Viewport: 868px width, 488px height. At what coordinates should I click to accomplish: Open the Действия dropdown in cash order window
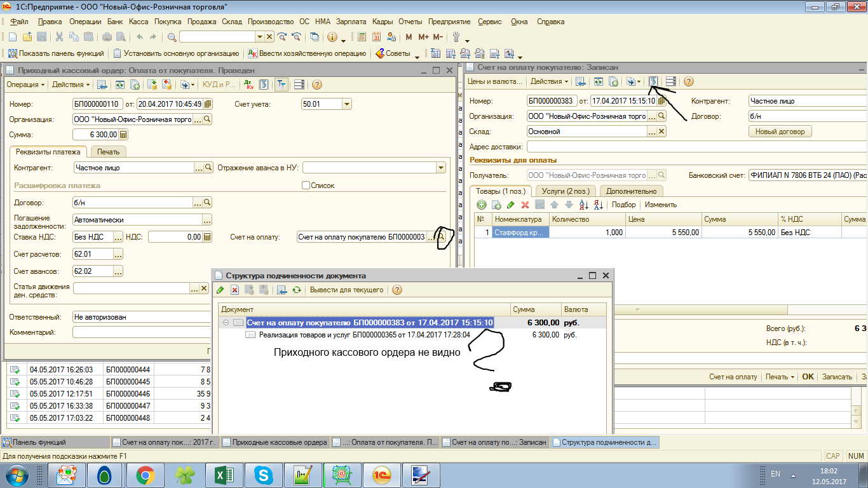tap(70, 85)
